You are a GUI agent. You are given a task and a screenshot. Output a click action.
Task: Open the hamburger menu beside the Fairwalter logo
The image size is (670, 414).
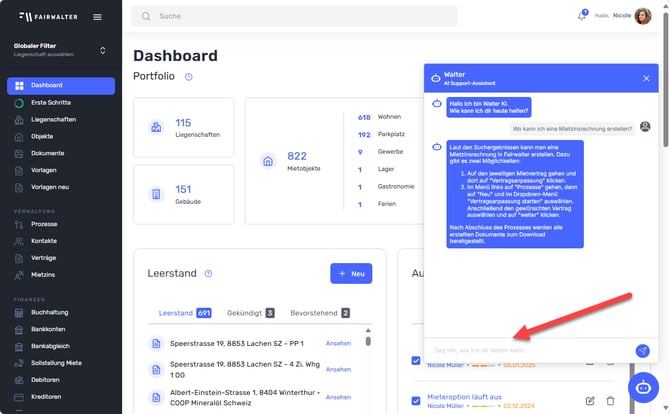pos(97,17)
